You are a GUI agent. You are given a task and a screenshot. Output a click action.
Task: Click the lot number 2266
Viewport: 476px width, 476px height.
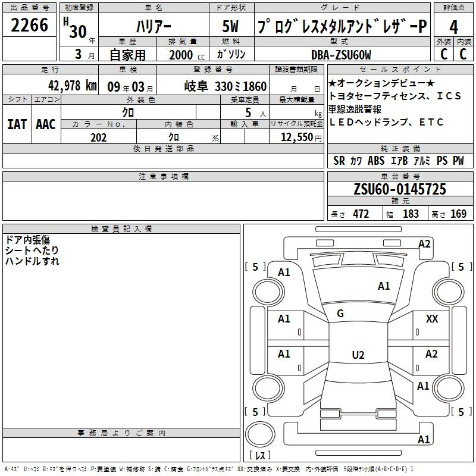30,26
